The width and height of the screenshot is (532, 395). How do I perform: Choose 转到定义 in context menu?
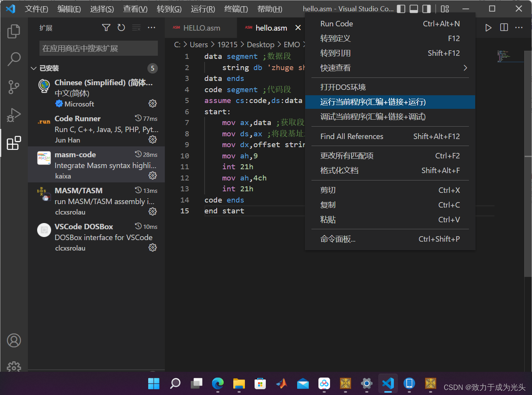(390, 38)
